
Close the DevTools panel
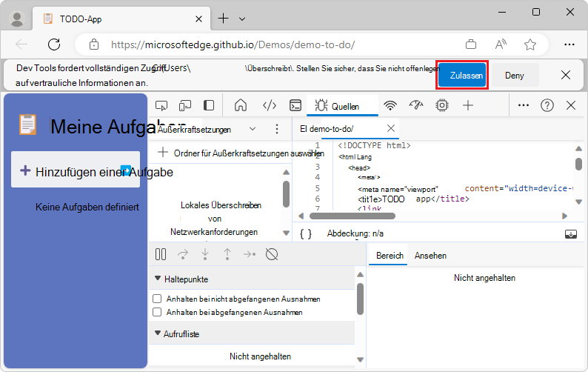click(x=571, y=105)
